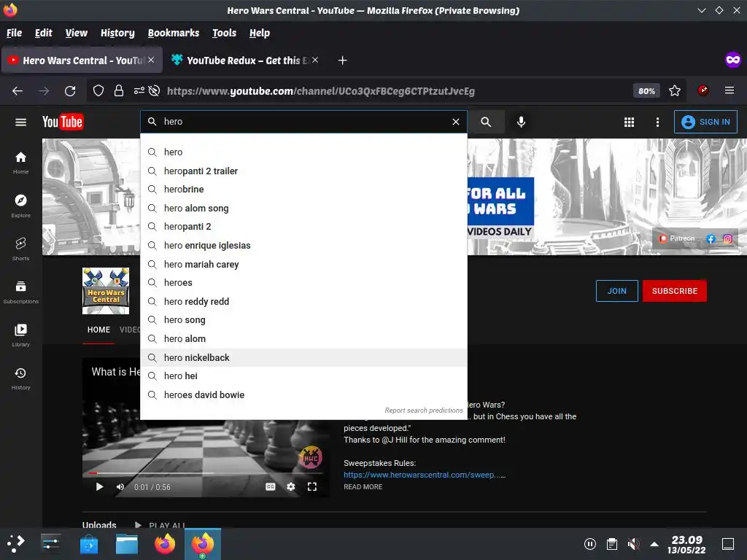
Task: Select suggestion 'hero alom song'
Action: click(x=304, y=208)
